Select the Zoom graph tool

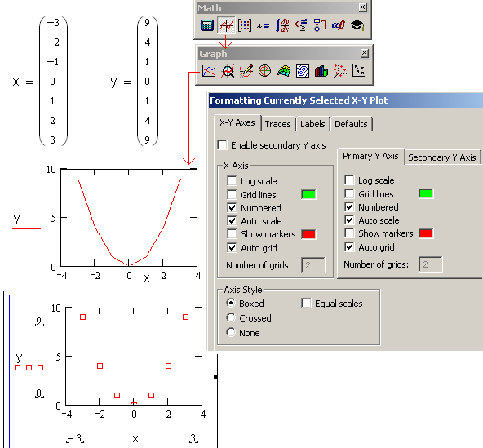[228, 71]
